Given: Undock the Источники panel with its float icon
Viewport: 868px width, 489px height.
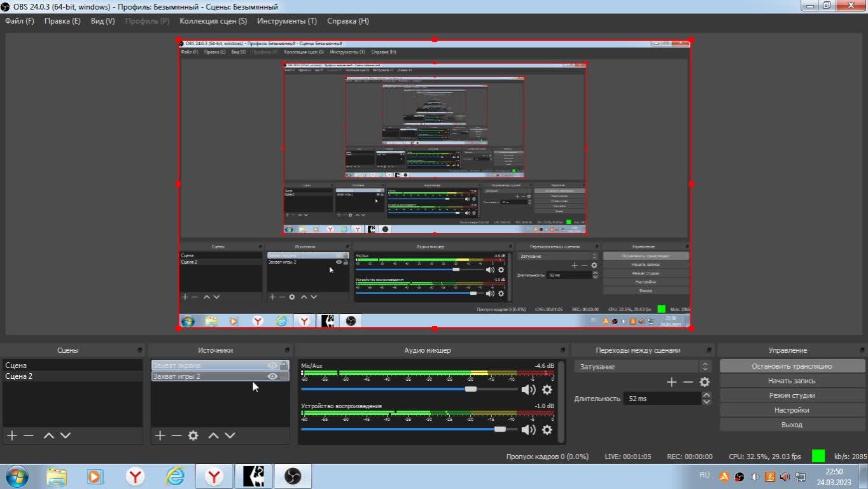Looking at the screenshot, I should pos(288,350).
